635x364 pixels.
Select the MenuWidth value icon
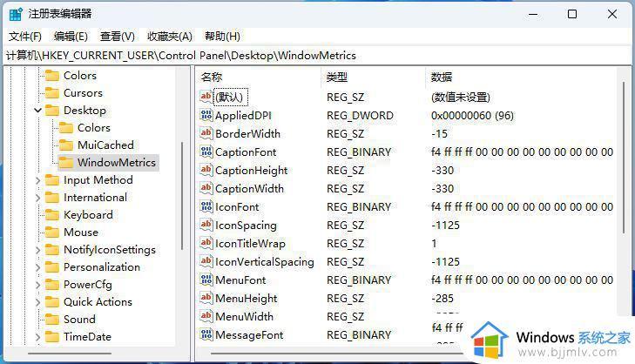[206, 316]
